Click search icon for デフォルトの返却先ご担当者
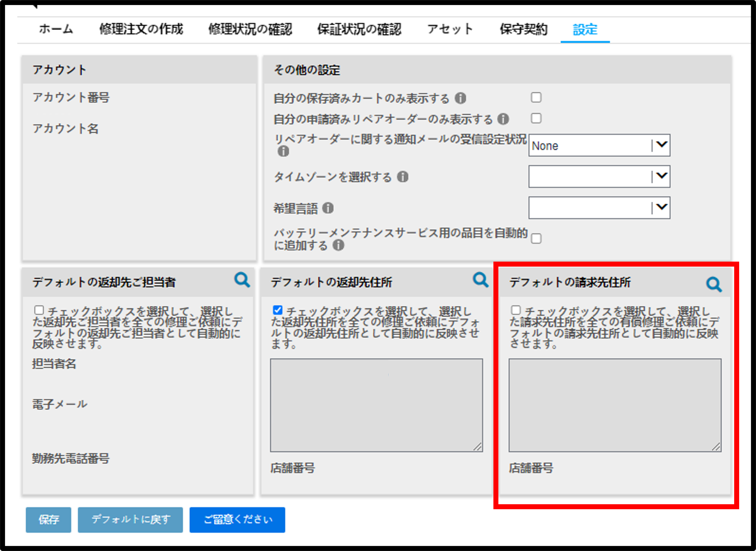Viewport: 756px width, 551px height. click(242, 280)
